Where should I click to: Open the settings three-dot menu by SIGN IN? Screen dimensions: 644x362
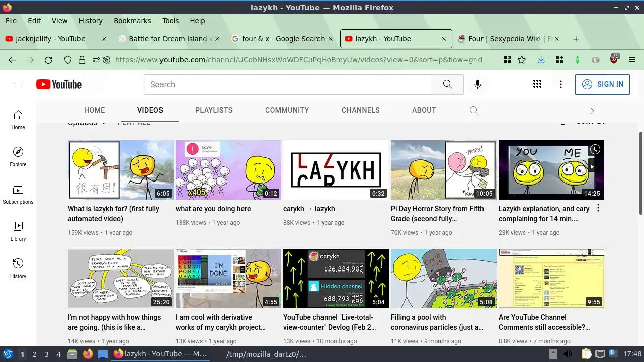[561, 84]
